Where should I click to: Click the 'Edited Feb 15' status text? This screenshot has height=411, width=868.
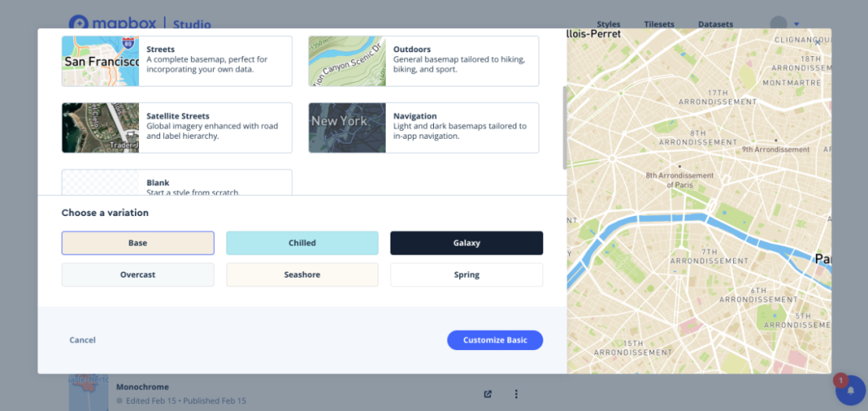(x=152, y=401)
